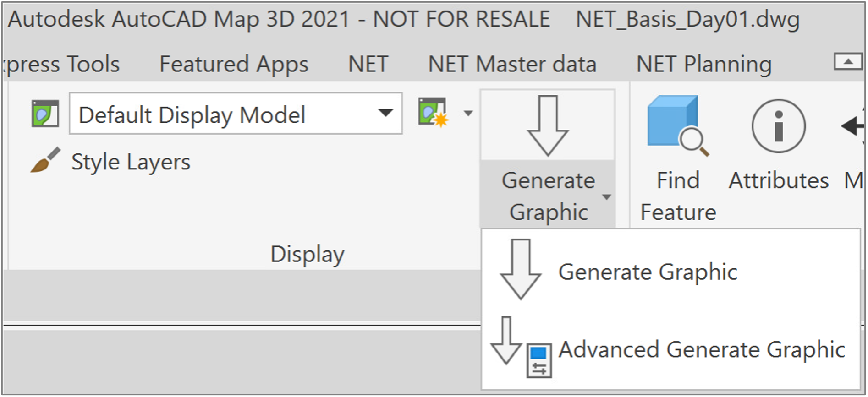
Task: Click the display model icon beside the combo box
Action: (x=45, y=114)
